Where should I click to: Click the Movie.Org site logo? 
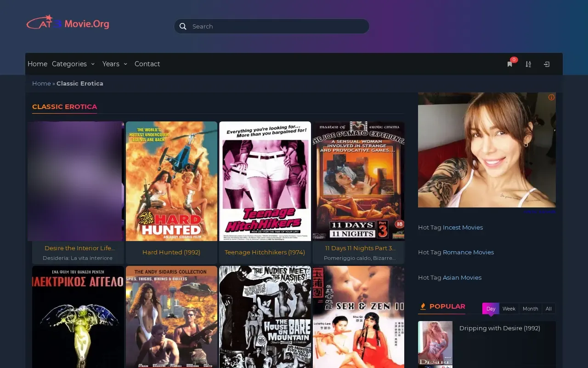pos(68,23)
